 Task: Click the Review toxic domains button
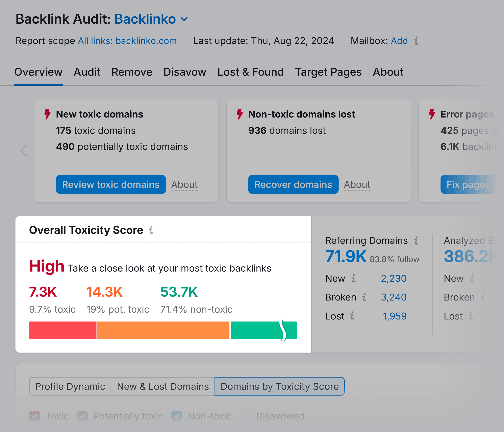coord(111,185)
